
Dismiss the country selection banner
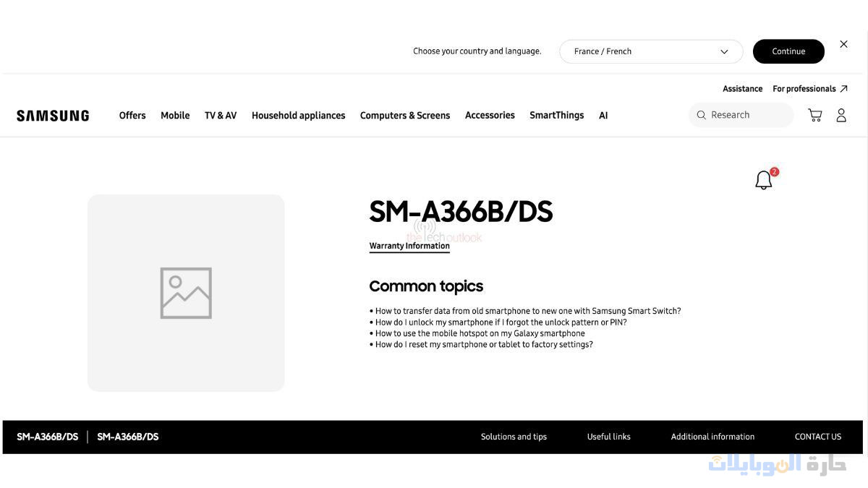pos(843,44)
